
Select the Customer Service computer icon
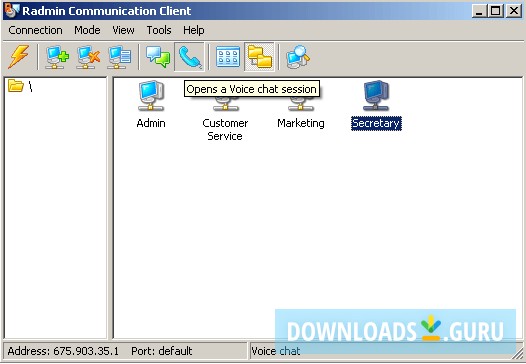click(225, 104)
